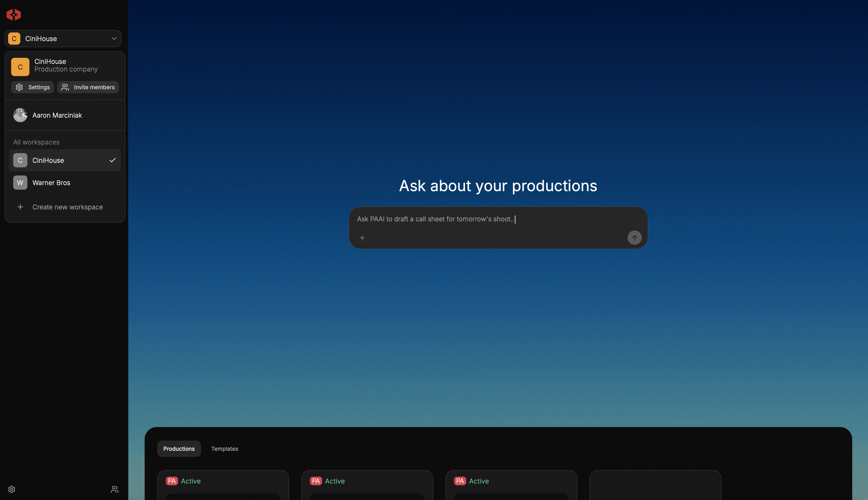This screenshot has height=500, width=868.
Task: Click Invite members button
Action: point(88,87)
